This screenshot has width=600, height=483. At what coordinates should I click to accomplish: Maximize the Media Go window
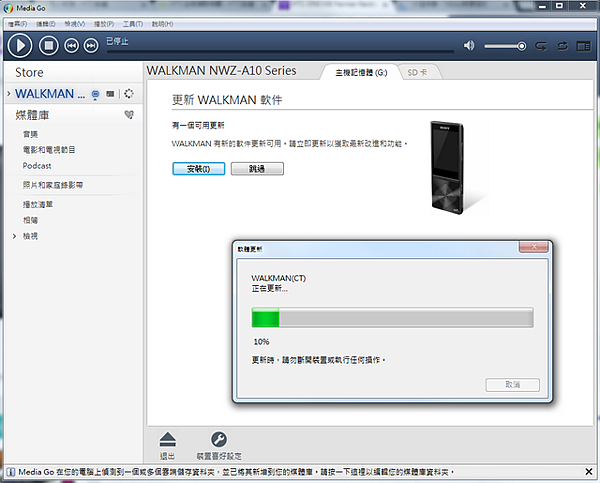[559, 6]
